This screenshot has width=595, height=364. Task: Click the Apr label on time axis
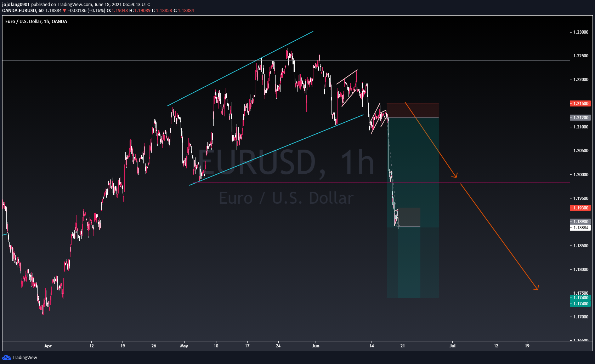(48, 346)
